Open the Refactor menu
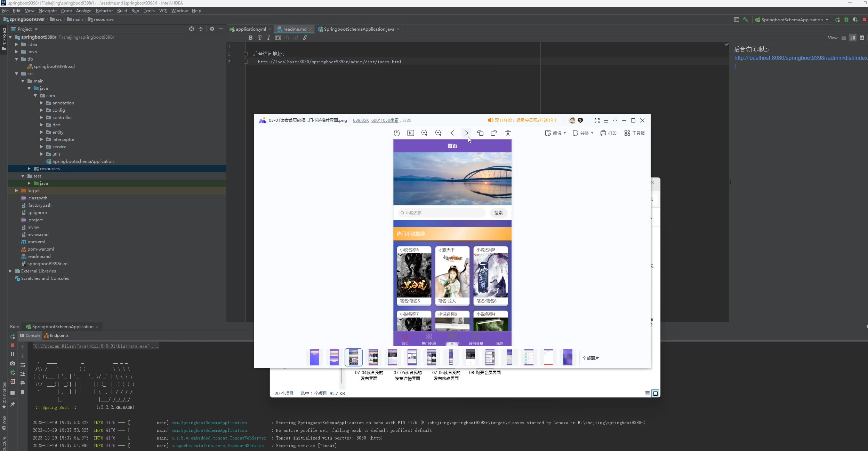The image size is (868, 451). click(x=104, y=10)
